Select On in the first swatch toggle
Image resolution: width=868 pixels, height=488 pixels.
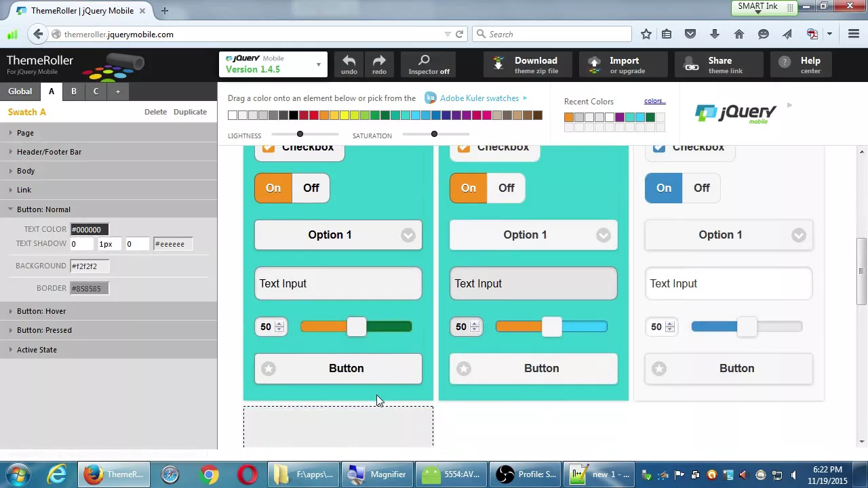pos(273,188)
